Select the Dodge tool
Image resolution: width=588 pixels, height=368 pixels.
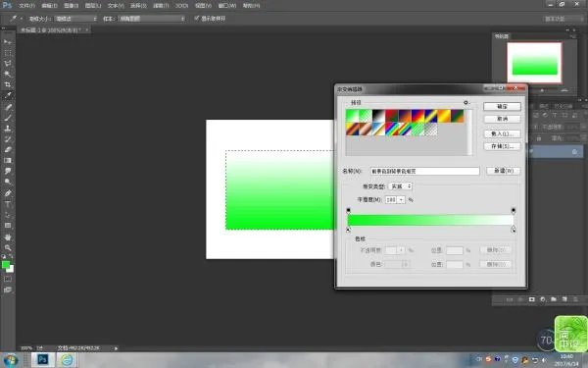[8, 182]
